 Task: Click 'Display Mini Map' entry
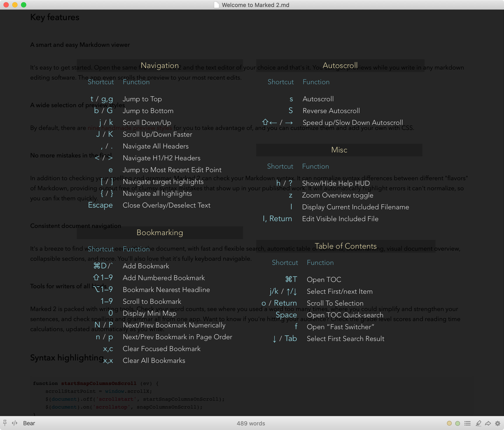pyautogui.click(x=150, y=313)
